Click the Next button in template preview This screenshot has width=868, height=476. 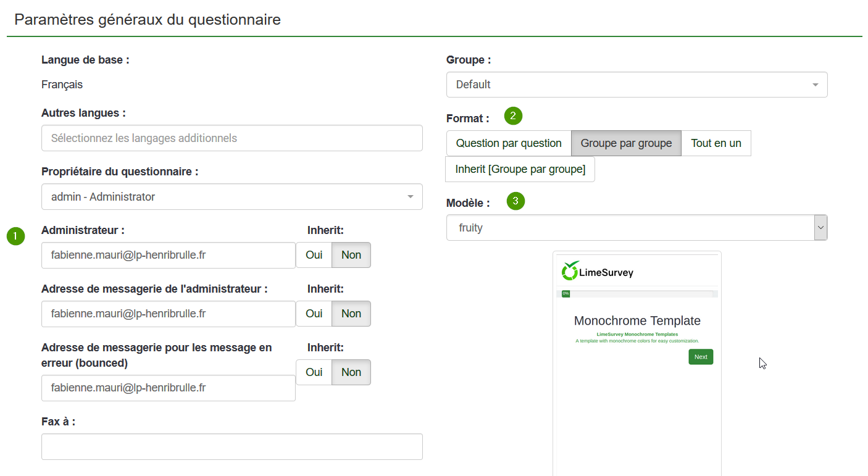701,357
